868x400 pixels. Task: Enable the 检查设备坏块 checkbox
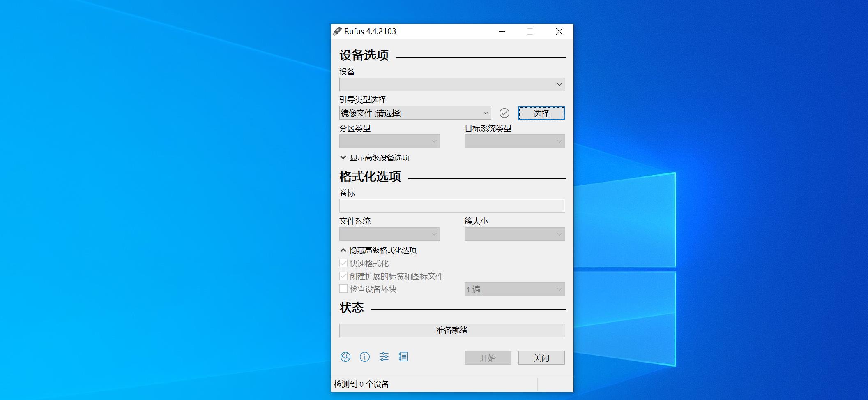(x=343, y=289)
